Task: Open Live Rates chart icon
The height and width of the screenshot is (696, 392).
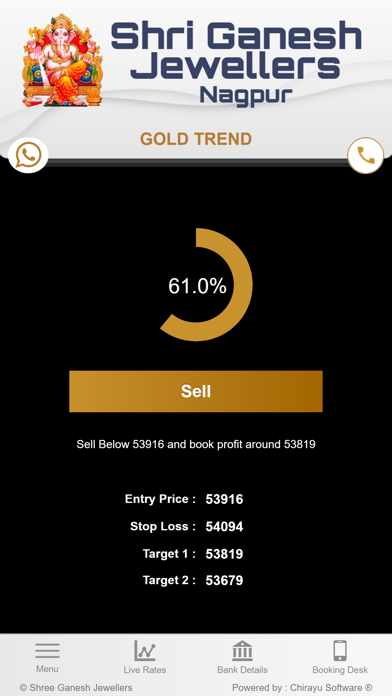Action: coord(145,651)
